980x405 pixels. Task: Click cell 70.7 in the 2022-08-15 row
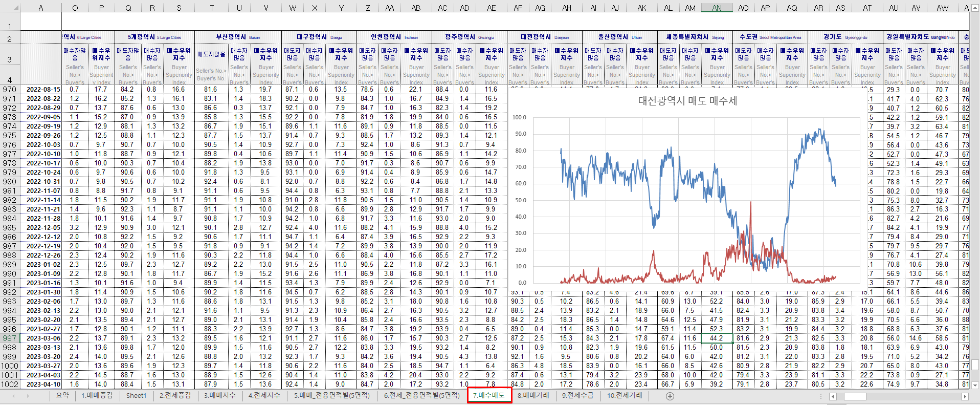943,89
